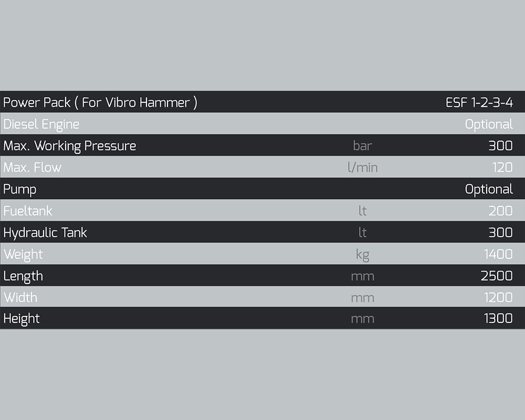Click the "bar" unit cell
Image resolution: width=525 pixels, height=420 pixels.
pos(362,146)
